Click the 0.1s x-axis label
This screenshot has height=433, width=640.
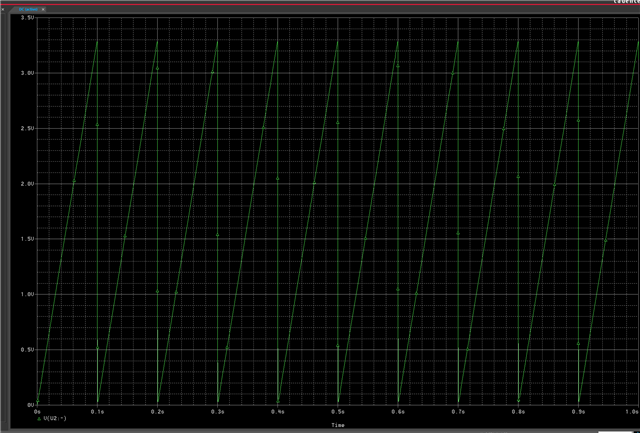coord(98,412)
